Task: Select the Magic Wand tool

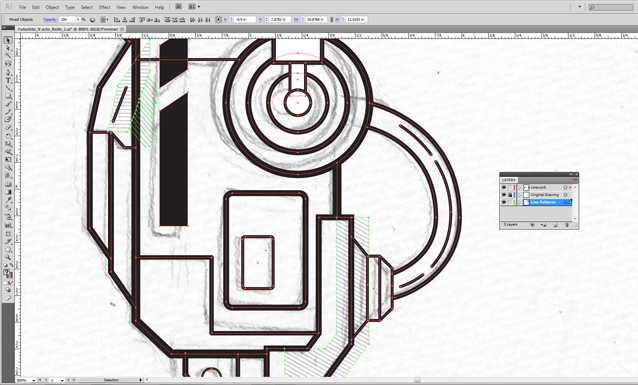Action: tap(8, 55)
